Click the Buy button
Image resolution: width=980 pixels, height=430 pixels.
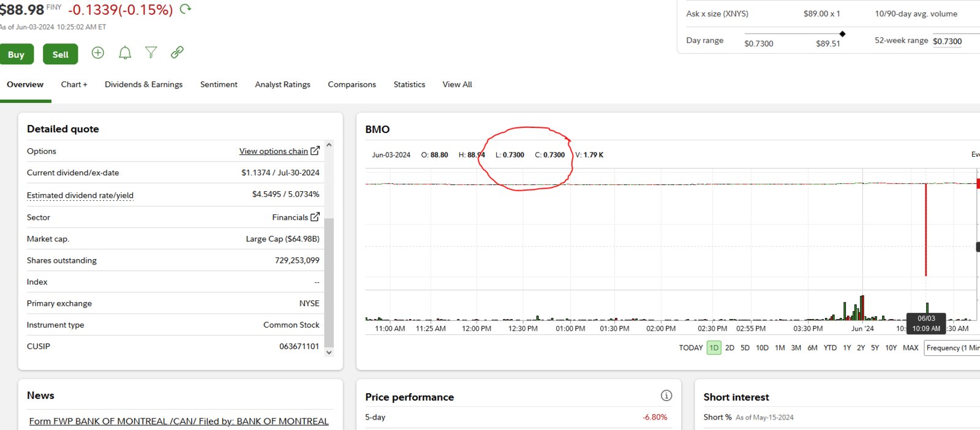click(x=17, y=55)
